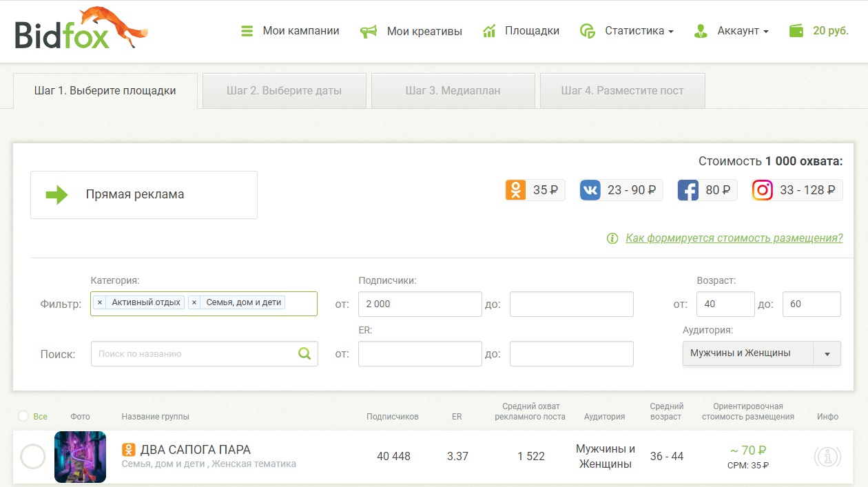Click the green info icon before pricing question
The image size is (868, 487).
click(612, 238)
